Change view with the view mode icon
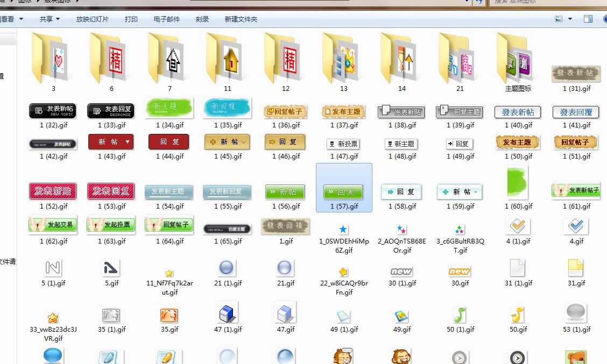The height and width of the screenshot is (364, 607). pos(559,19)
